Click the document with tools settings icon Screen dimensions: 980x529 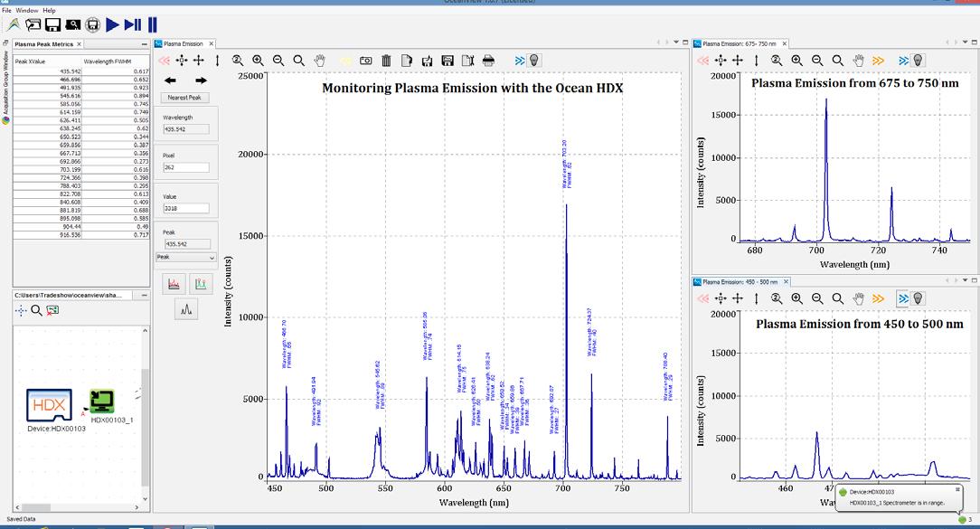coord(468,61)
